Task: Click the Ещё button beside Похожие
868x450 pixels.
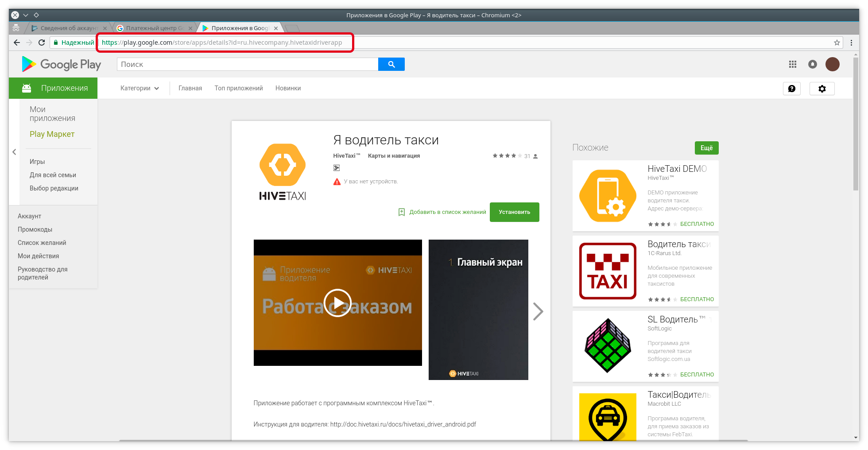Action: click(x=707, y=148)
